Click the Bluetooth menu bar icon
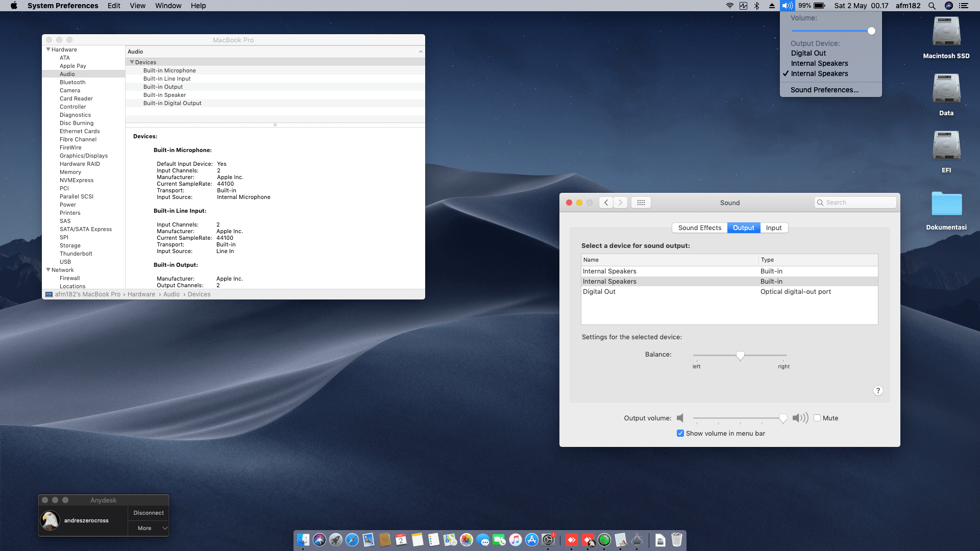Viewport: 980px width, 551px height. pyautogui.click(x=757, y=6)
